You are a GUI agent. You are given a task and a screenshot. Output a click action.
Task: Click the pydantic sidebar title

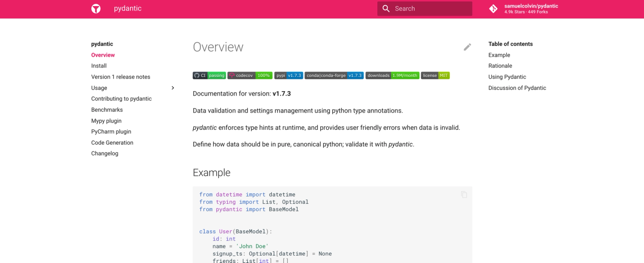tap(102, 44)
